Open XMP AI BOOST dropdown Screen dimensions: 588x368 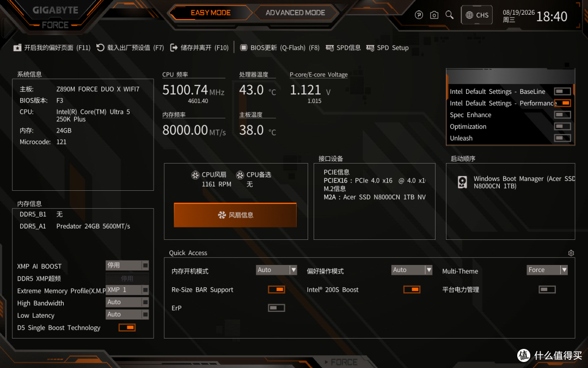click(127, 266)
